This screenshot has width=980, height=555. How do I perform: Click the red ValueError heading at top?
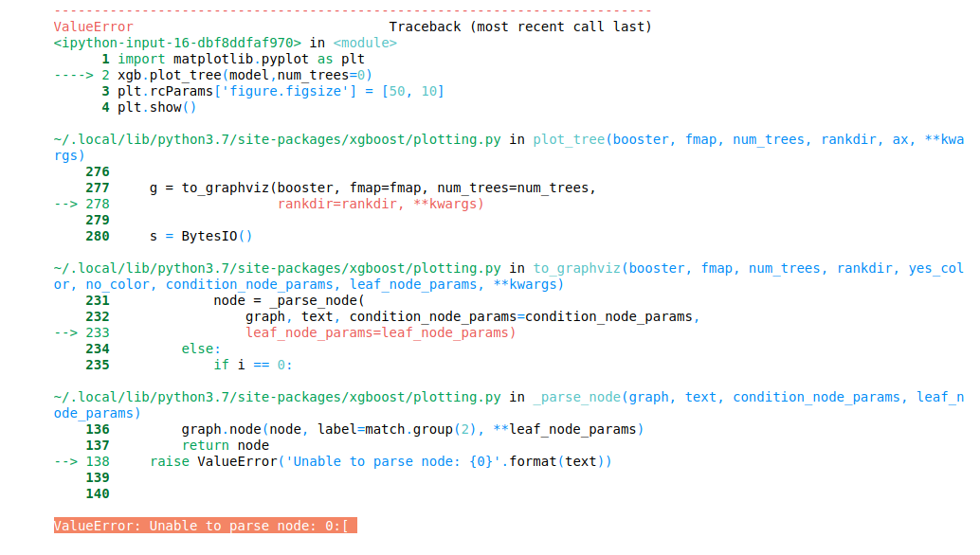(93, 27)
